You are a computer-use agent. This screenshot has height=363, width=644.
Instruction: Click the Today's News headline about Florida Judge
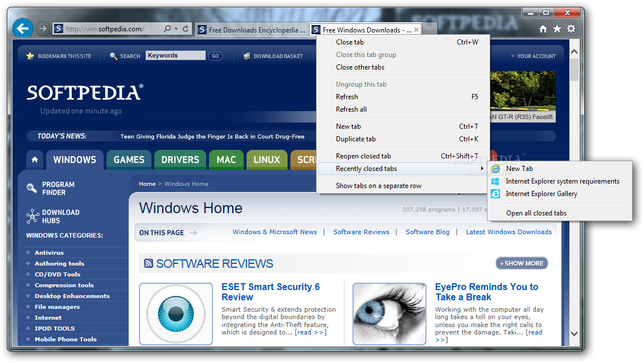tap(212, 137)
